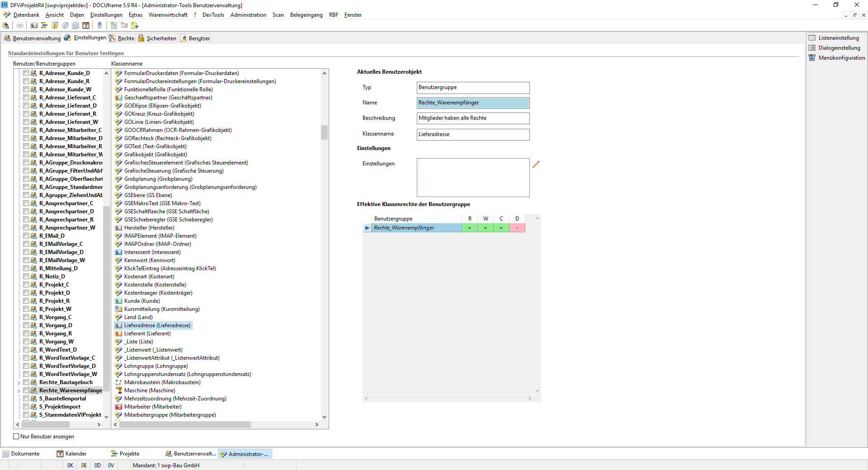Click right arrow of user groups horizontal scrollbar
The image size is (868, 470).
[99, 424]
